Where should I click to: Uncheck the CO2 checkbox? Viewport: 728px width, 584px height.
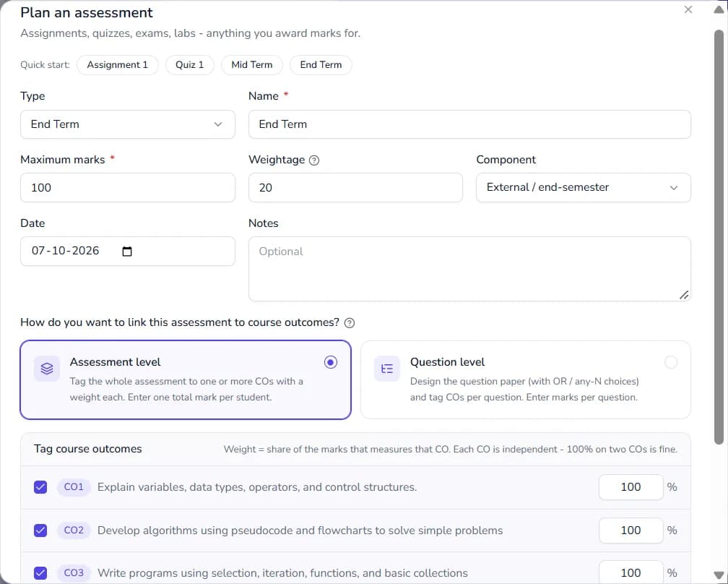tap(40, 530)
